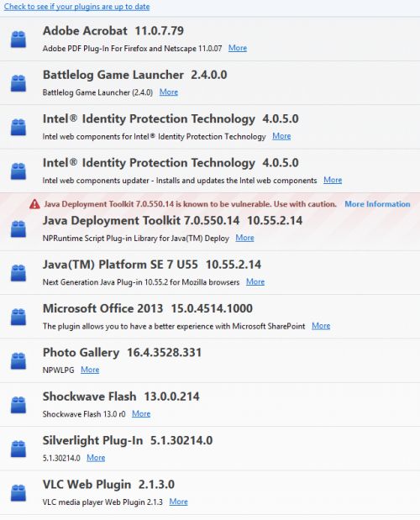Select the 'Adobe Acrobat 11.0.7.79' title
Screen dimensions: 420x520
click(x=113, y=31)
